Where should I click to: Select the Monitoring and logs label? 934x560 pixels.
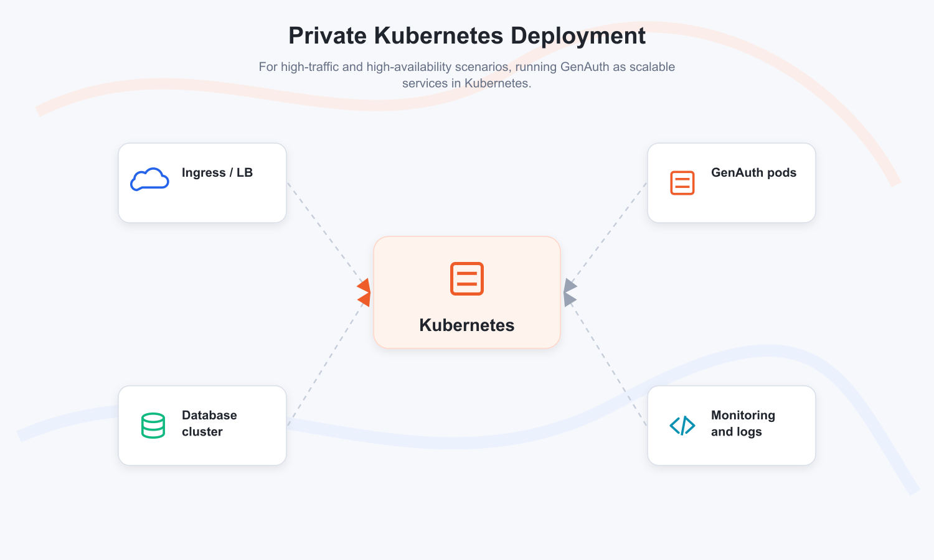743,423
